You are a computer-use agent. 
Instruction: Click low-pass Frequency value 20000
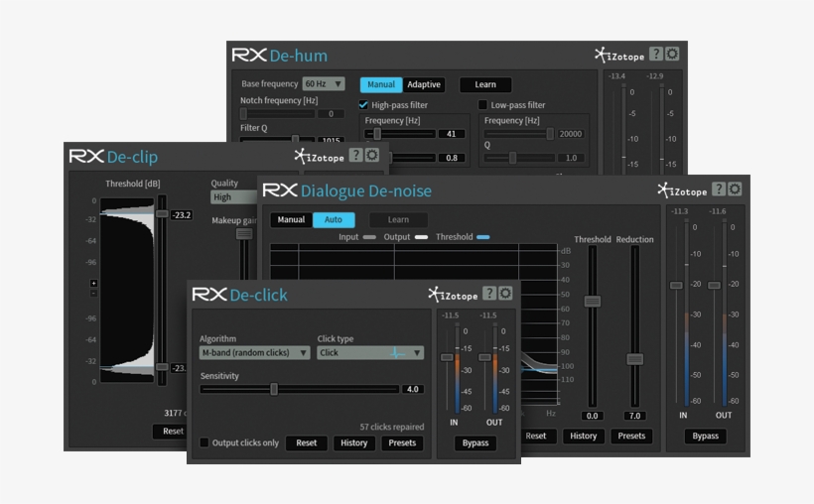click(571, 134)
